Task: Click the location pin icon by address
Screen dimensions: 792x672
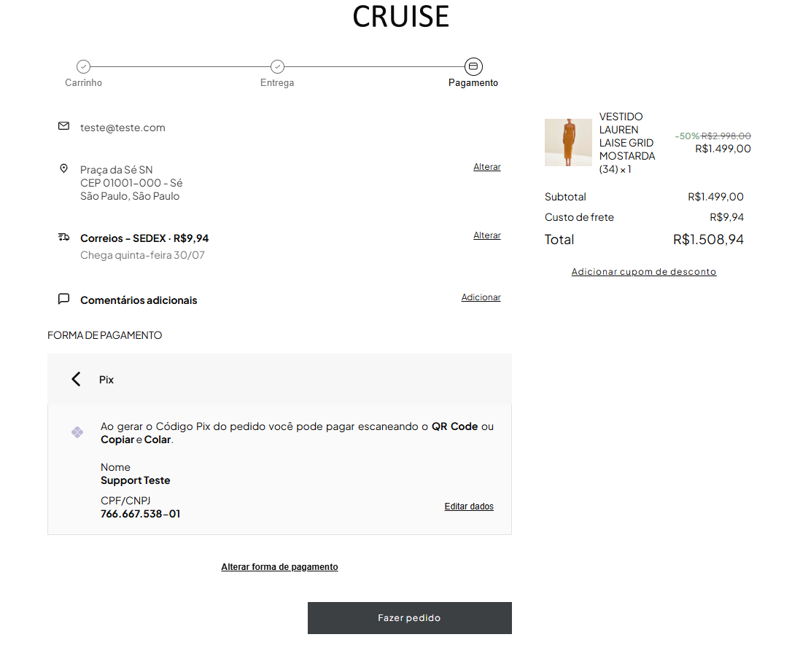Action: tap(63, 168)
